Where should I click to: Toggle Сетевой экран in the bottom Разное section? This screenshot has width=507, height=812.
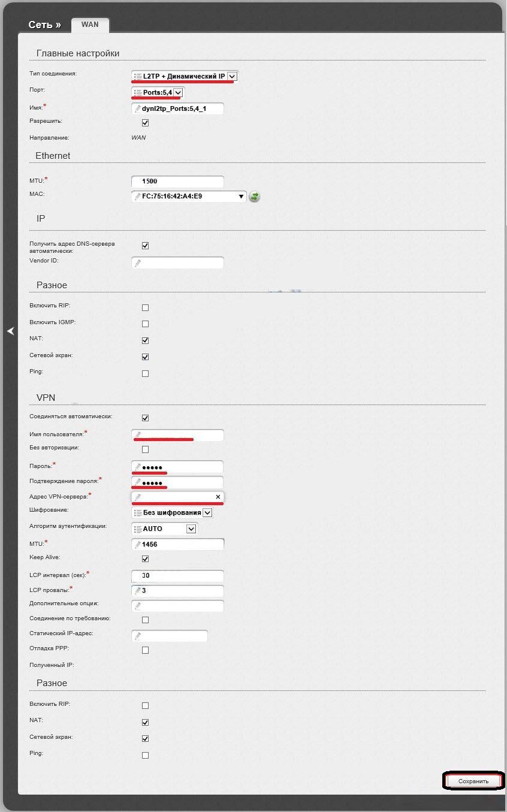tap(145, 738)
